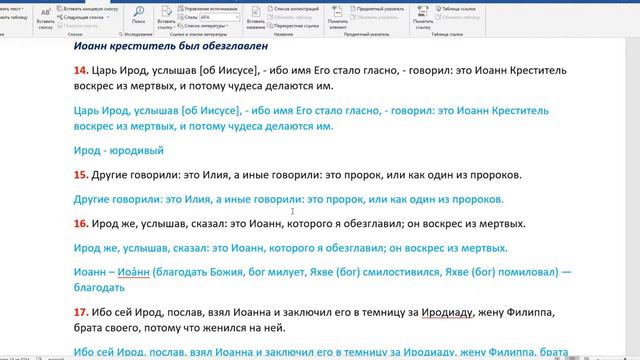Click the blue line Ирод - юродивый
Image resolution: width=640 pixels, height=360 pixels.
(x=119, y=150)
